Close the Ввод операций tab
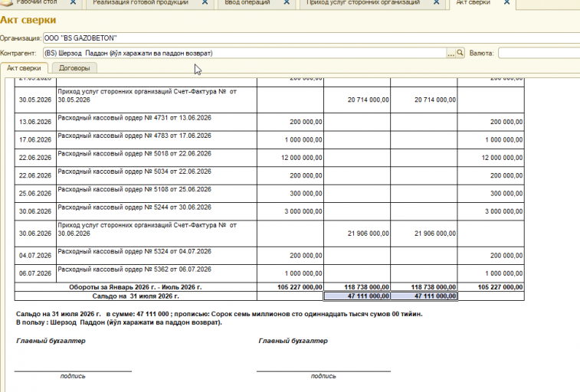 tap(287, 2)
